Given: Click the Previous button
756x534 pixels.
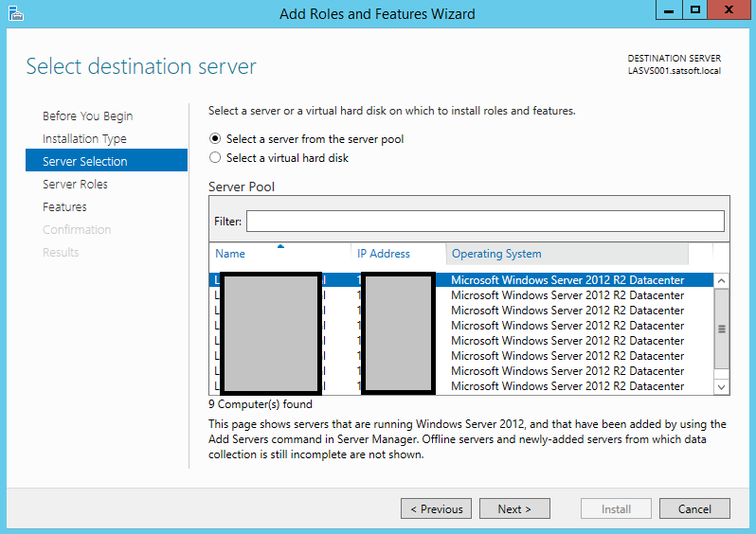Looking at the screenshot, I should 437,509.
